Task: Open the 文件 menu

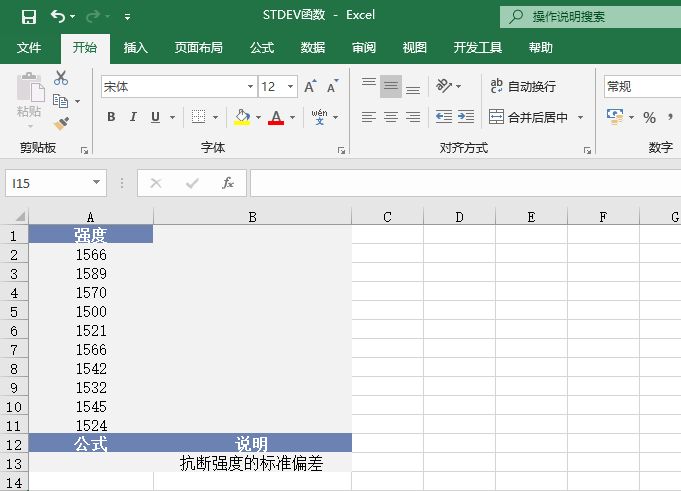Action: (30, 47)
